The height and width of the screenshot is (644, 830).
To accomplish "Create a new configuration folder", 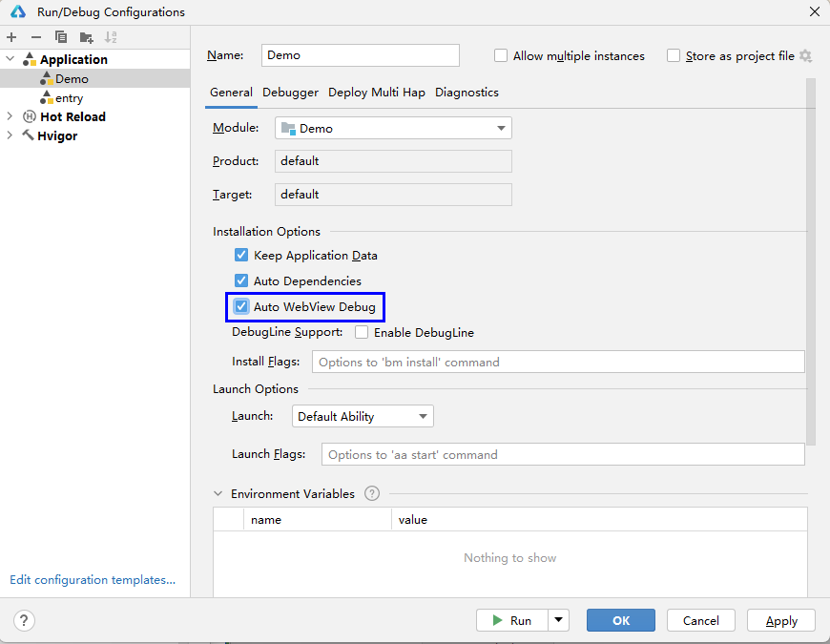I will click(x=84, y=37).
